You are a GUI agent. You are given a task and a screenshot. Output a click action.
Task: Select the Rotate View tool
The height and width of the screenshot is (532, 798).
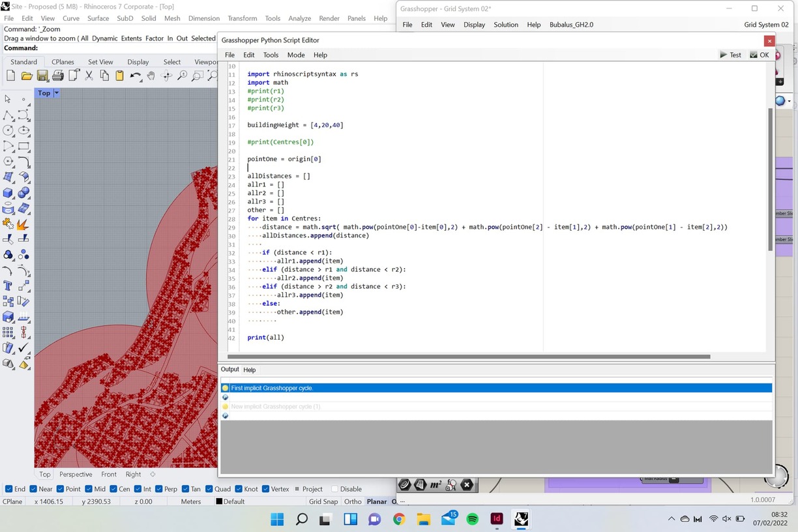coord(167,76)
